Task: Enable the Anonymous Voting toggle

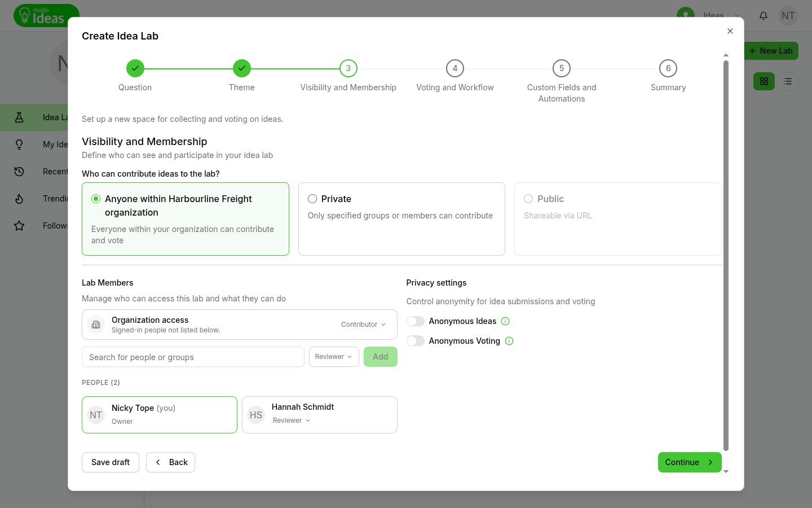Action: pyautogui.click(x=416, y=341)
